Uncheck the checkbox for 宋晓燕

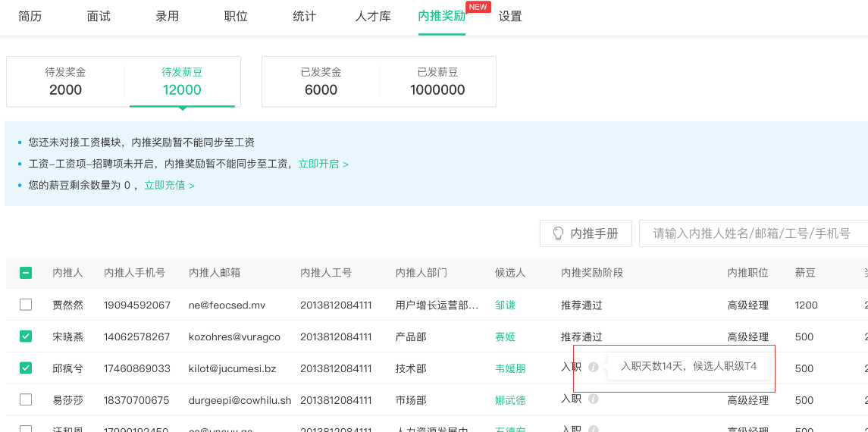26,337
